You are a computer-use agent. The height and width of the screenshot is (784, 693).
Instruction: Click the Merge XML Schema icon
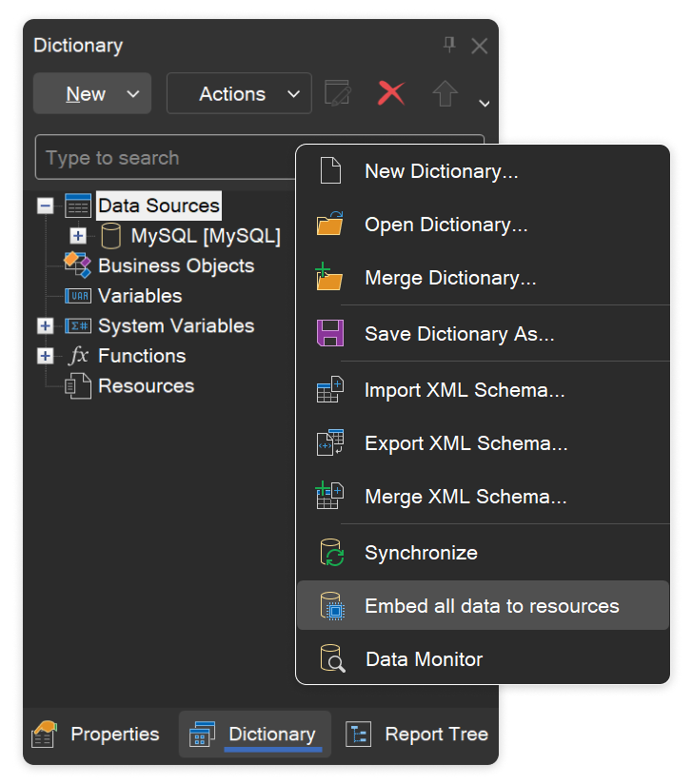(x=329, y=496)
